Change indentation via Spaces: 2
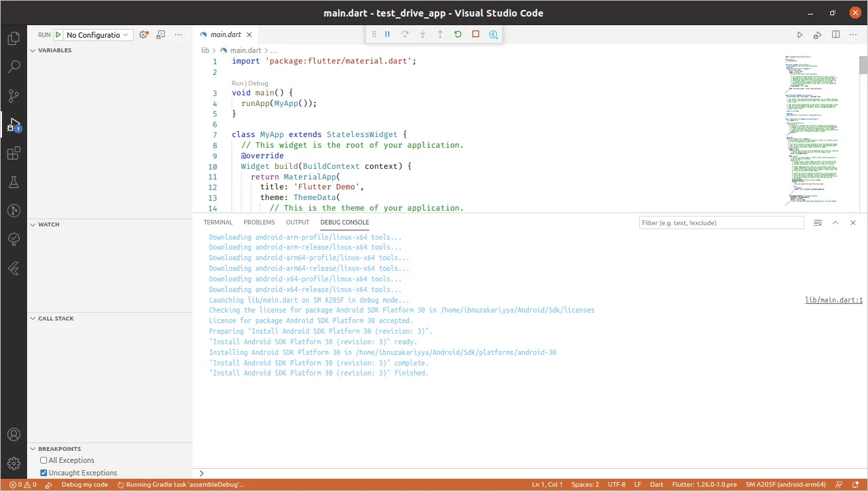This screenshot has height=492, width=868. (585, 485)
